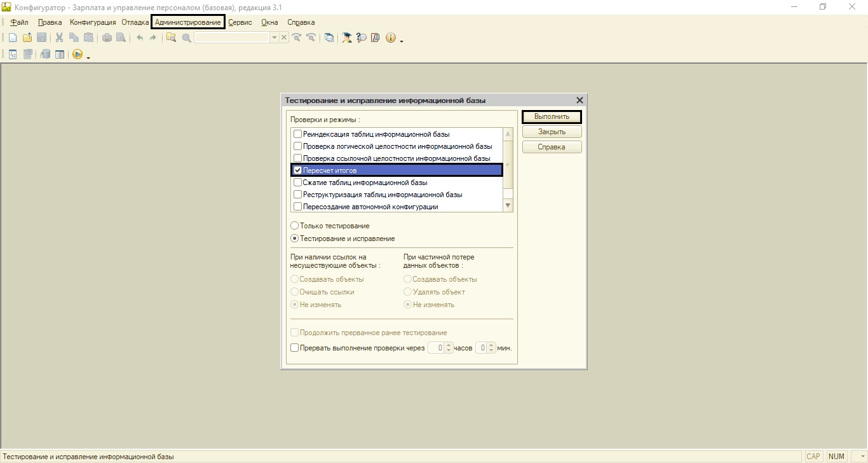Click the Закрыть button in the dialog
The height and width of the screenshot is (463, 868).
click(x=552, y=132)
